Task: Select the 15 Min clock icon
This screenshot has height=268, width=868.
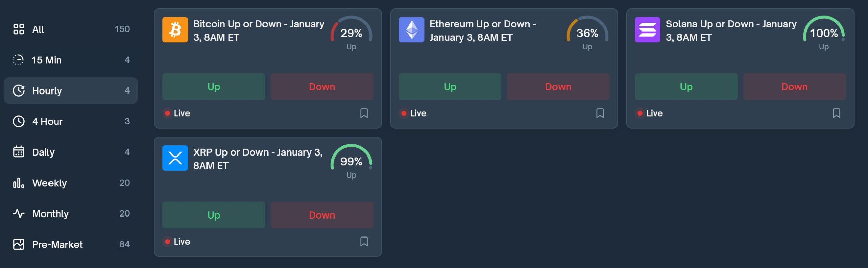Action: click(x=19, y=60)
